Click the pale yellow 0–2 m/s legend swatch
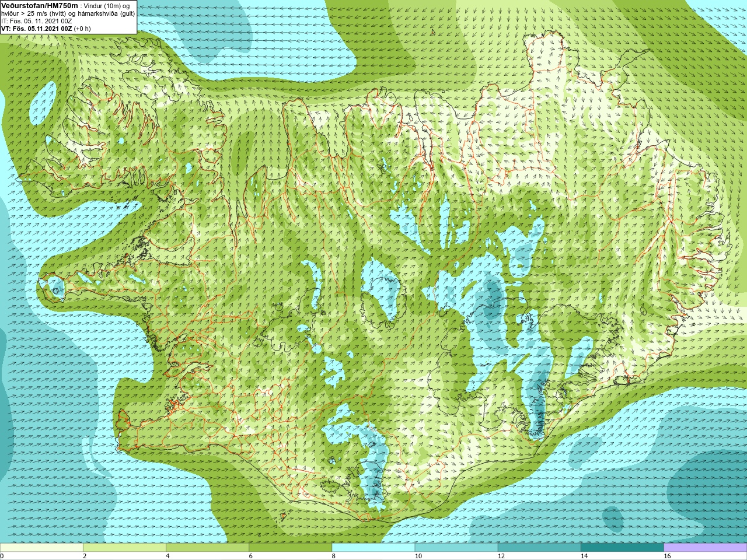 41,548
